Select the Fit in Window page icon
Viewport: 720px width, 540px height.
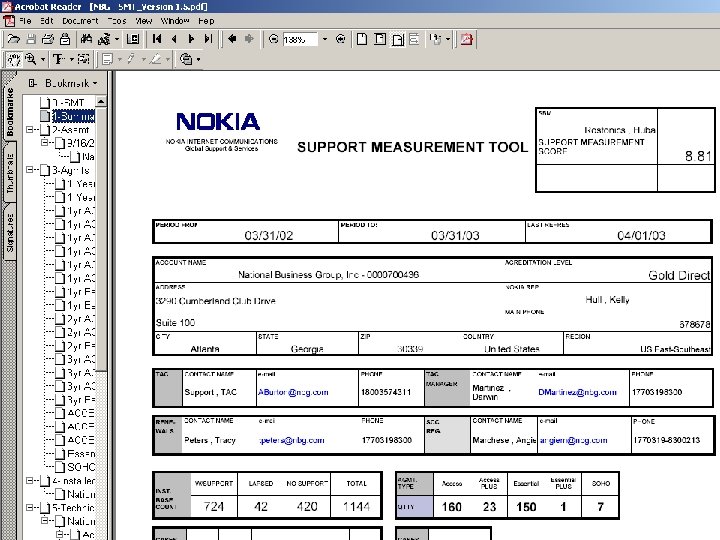(x=380, y=39)
